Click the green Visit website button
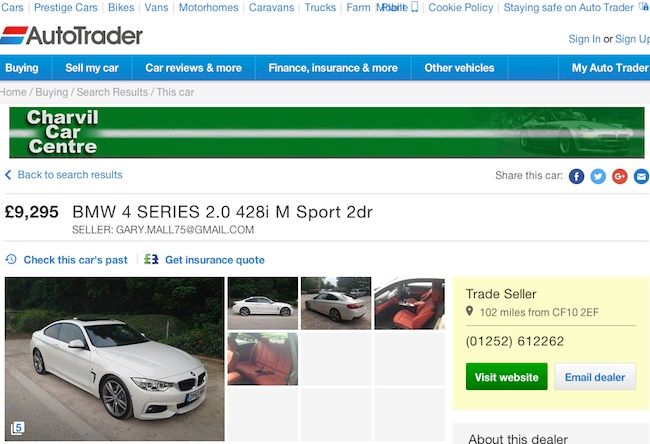The height and width of the screenshot is (444, 650). coord(507,377)
